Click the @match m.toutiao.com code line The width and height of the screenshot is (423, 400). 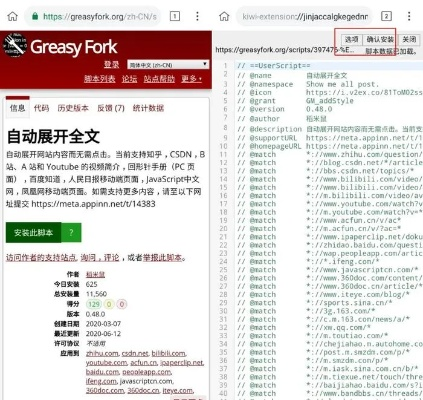pyautogui.click(x=313, y=336)
